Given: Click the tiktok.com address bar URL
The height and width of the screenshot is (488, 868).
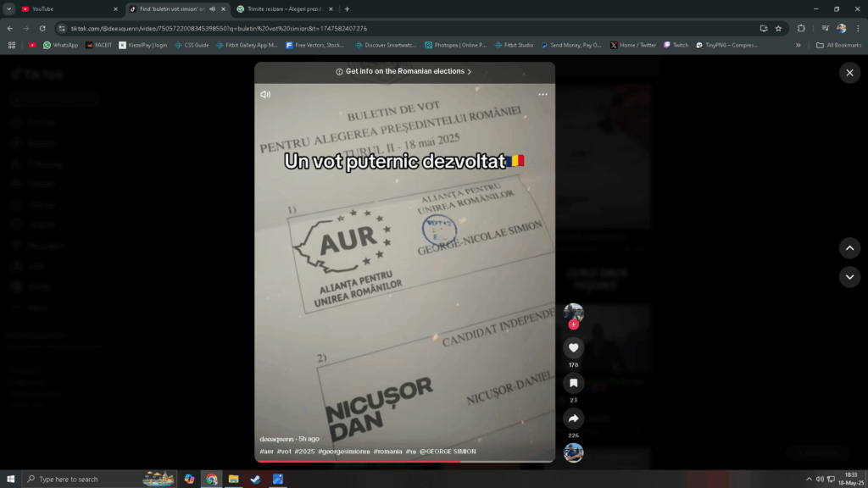Looking at the screenshot, I should (219, 28).
